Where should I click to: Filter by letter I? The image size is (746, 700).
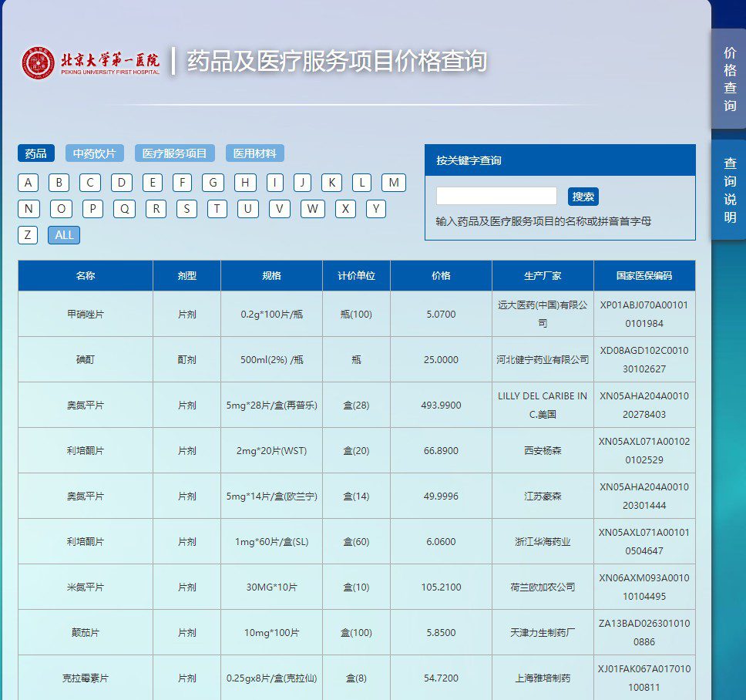(275, 183)
